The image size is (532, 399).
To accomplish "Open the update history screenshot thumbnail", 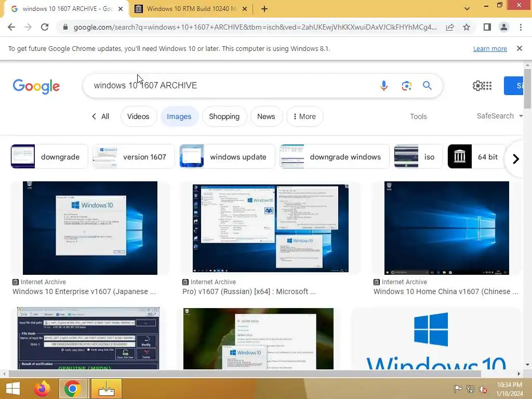I will 258,339.
